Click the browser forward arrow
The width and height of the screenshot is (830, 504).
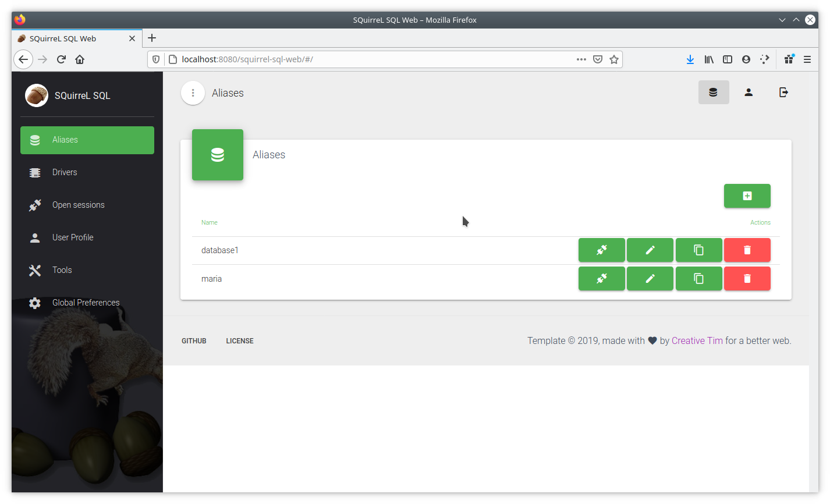click(42, 59)
